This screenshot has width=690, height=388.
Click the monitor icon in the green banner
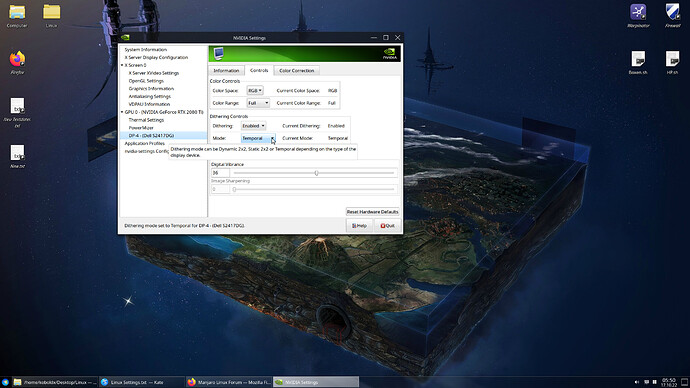tap(219, 54)
